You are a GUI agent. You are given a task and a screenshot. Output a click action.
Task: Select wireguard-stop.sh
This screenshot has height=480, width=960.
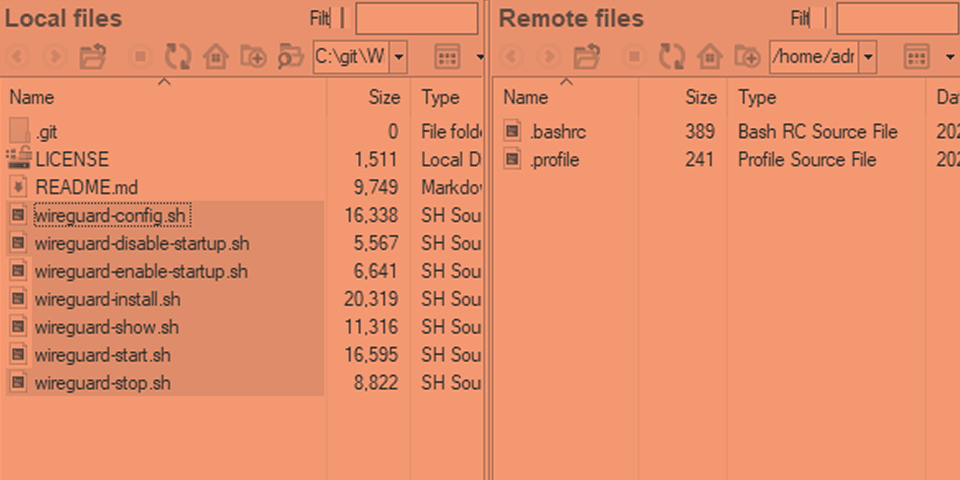pyautogui.click(x=103, y=383)
